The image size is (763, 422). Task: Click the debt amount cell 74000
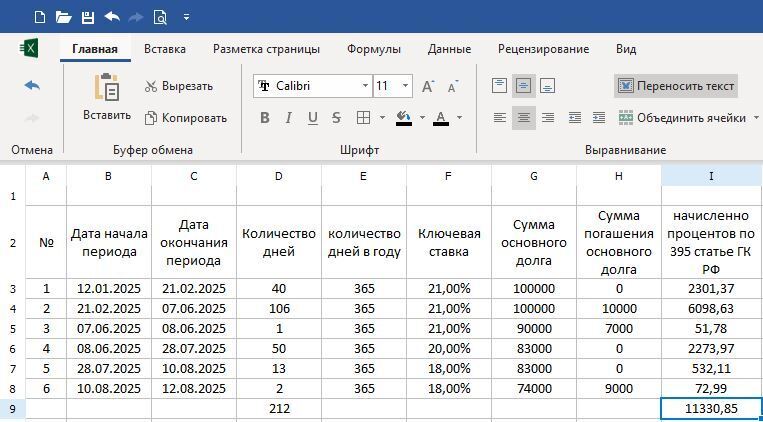point(533,388)
